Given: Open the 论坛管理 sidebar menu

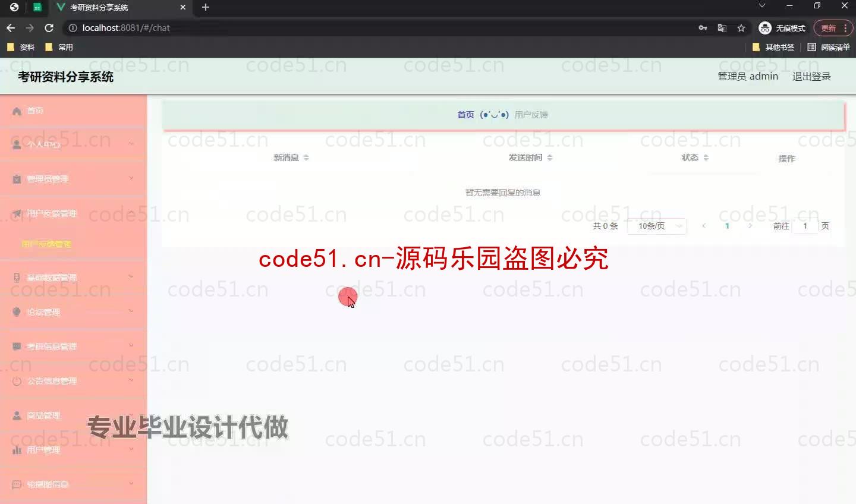Looking at the screenshot, I should click(73, 312).
